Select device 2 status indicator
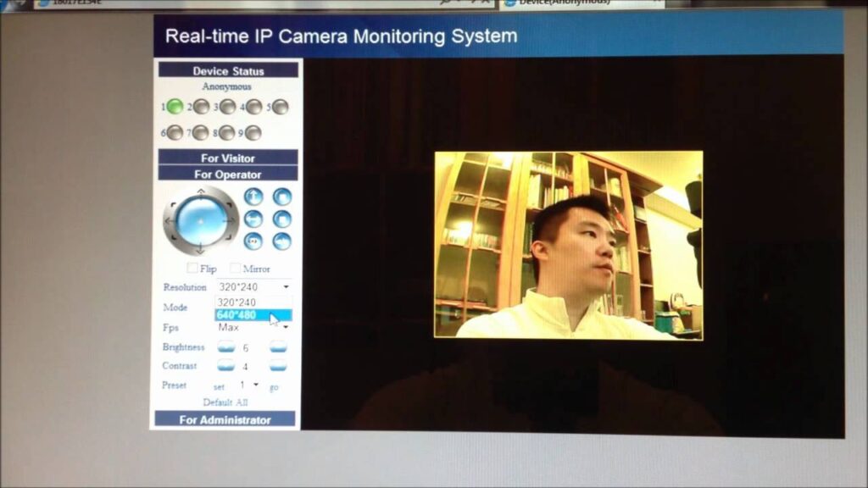 tap(201, 107)
